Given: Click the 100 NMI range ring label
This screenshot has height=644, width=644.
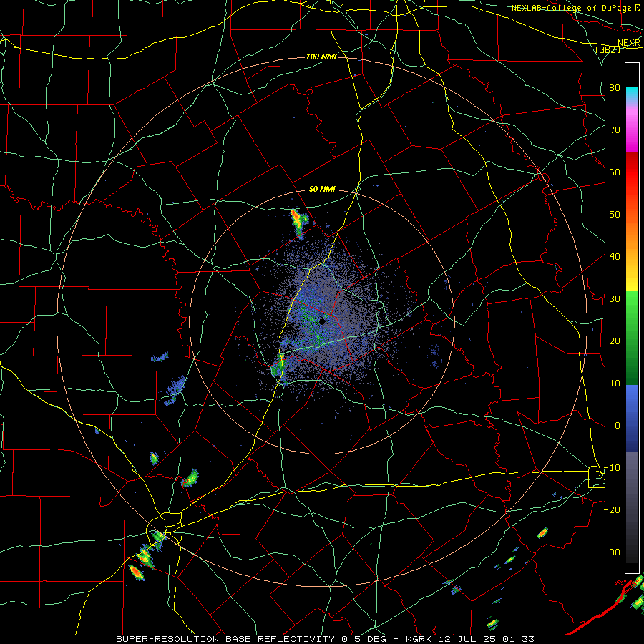Looking at the screenshot, I should [x=321, y=57].
